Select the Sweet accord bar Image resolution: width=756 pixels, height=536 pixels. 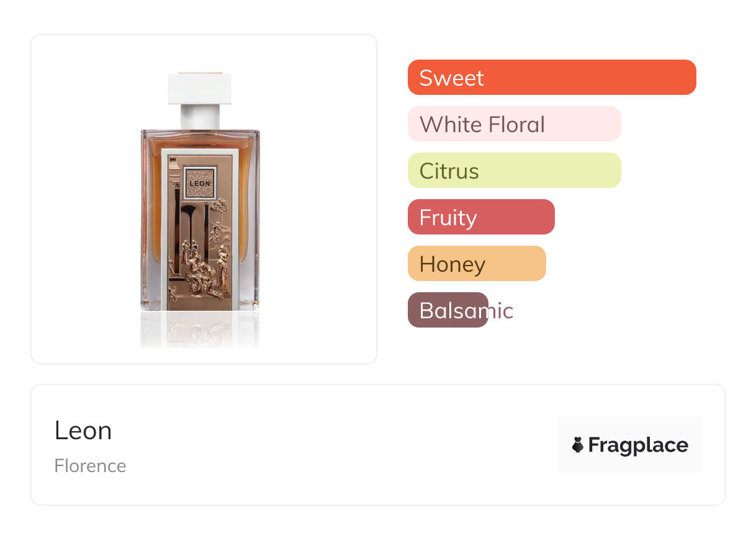click(551, 78)
